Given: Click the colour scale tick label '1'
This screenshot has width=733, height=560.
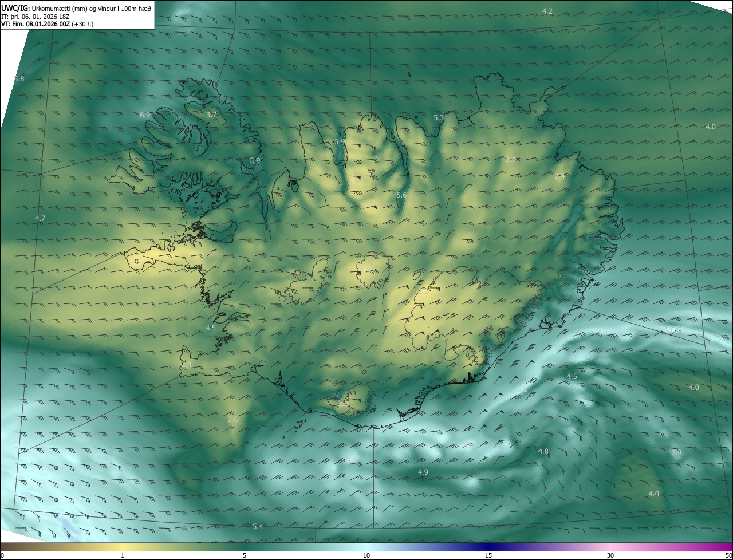Looking at the screenshot, I should click(123, 555).
